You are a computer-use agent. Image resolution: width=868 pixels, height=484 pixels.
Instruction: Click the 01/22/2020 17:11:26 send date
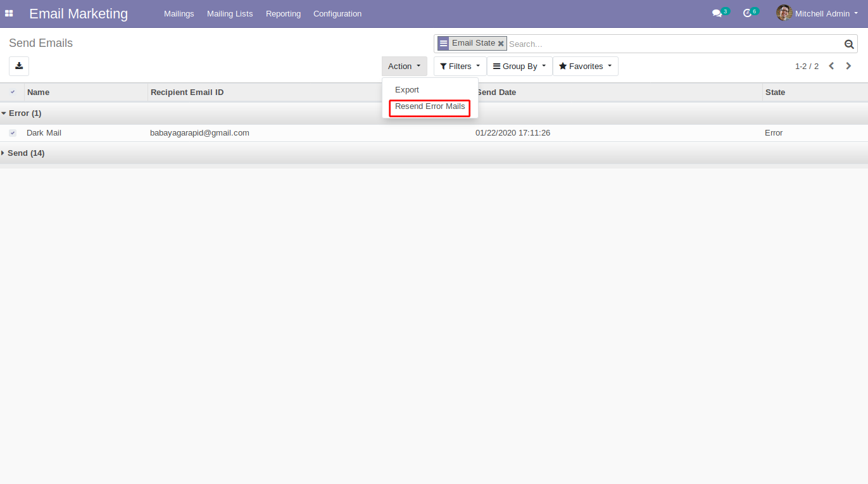click(513, 133)
